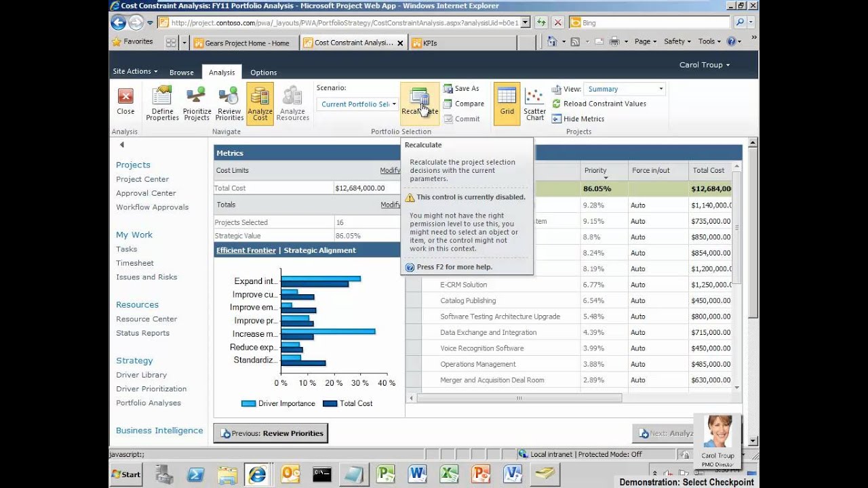Click the Print icon in command bar
Image resolution: width=868 pixels, height=488 pixels.
point(614,41)
